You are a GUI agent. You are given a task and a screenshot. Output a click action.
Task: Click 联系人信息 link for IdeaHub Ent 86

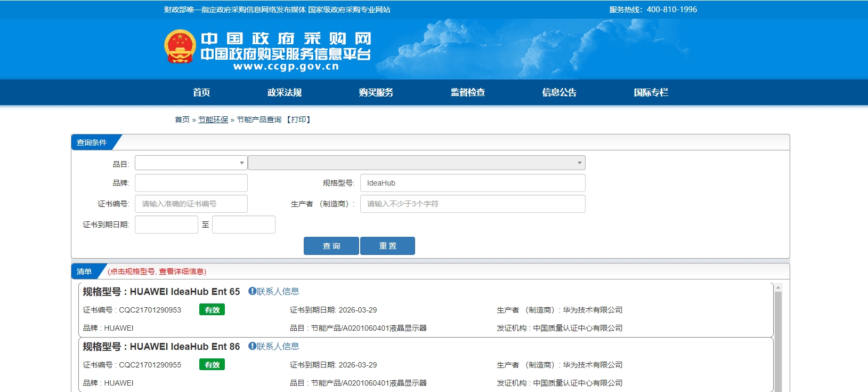(x=278, y=346)
